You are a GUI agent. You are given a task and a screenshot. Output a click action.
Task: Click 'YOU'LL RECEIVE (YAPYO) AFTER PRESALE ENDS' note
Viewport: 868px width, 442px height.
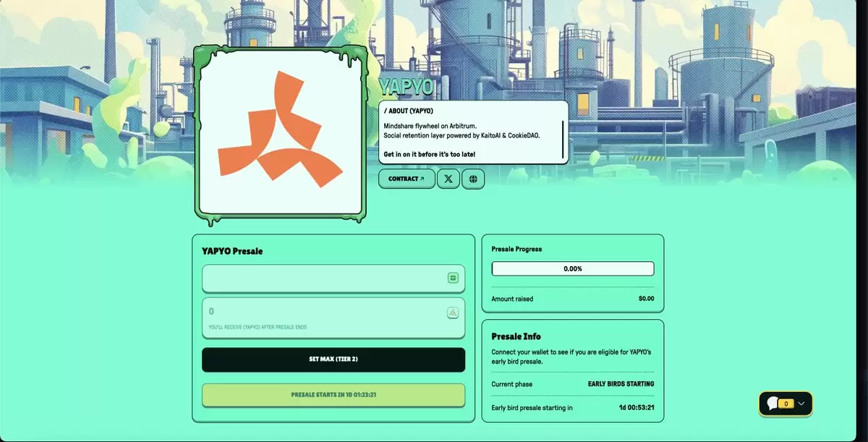(258, 327)
